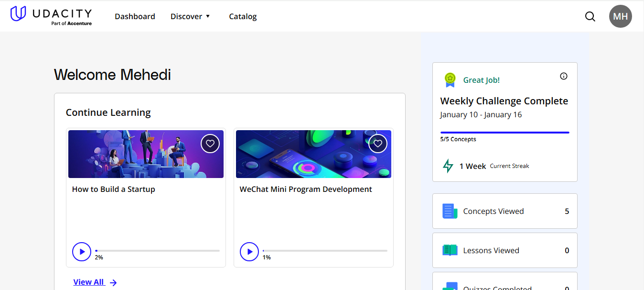Click the WeChat Mini Program progress bar
This screenshot has width=644, height=290.
tap(325, 250)
